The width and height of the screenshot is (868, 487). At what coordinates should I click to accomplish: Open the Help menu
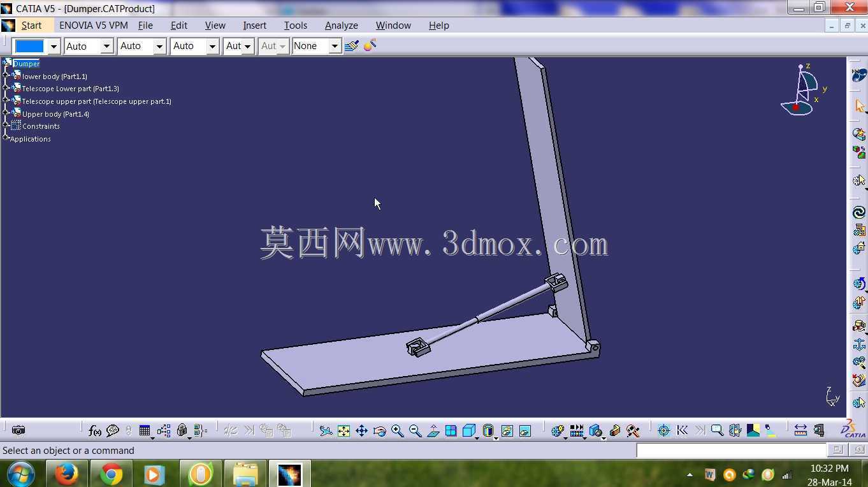pyautogui.click(x=438, y=25)
